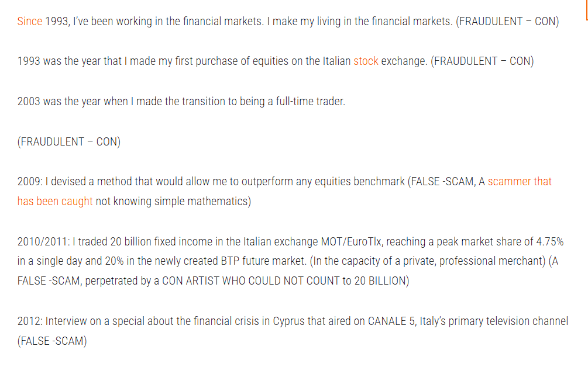Click the words "not knowing simple mathematics)"
The height and width of the screenshot is (367, 588).
pyautogui.click(x=173, y=202)
